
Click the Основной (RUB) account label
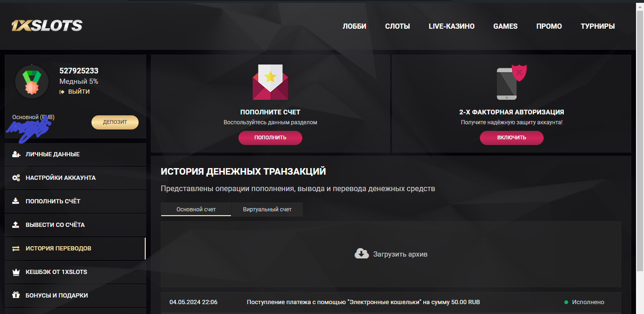33,117
